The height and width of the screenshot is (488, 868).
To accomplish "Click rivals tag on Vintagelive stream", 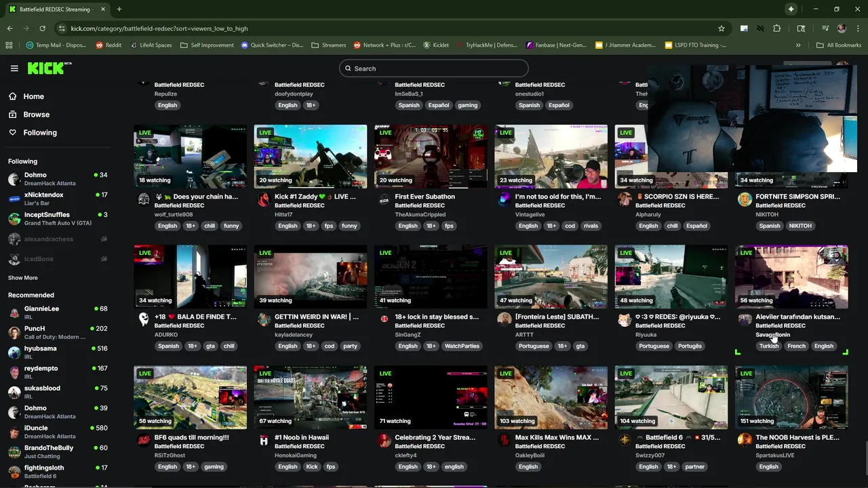I will (x=591, y=226).
